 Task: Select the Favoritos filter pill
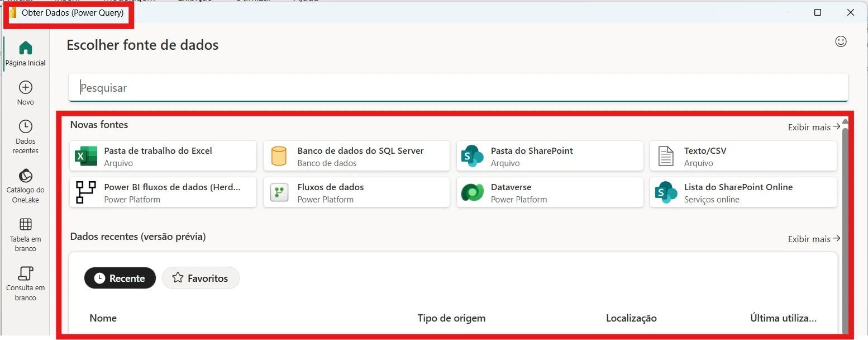pyautogui.click(x=201, y=278)
